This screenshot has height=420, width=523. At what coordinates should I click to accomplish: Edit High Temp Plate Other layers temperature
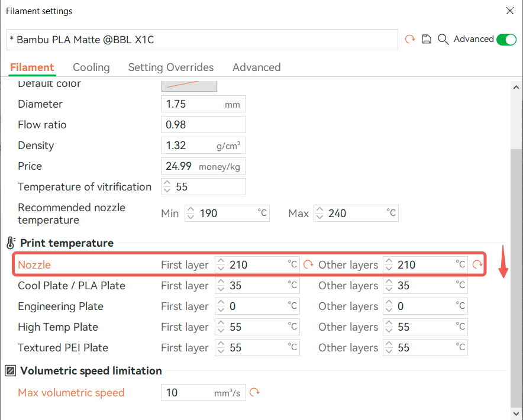(425, 327)
